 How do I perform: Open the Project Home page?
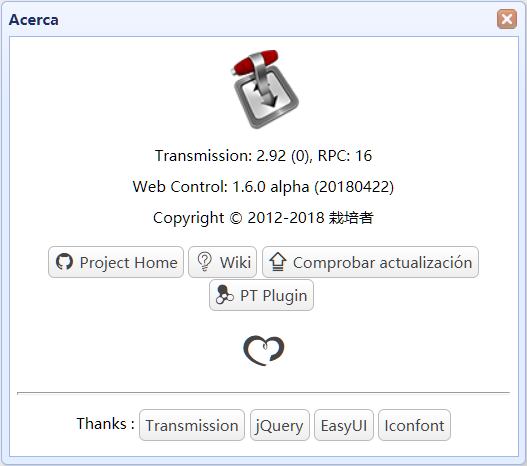click(x=116, y=262)
